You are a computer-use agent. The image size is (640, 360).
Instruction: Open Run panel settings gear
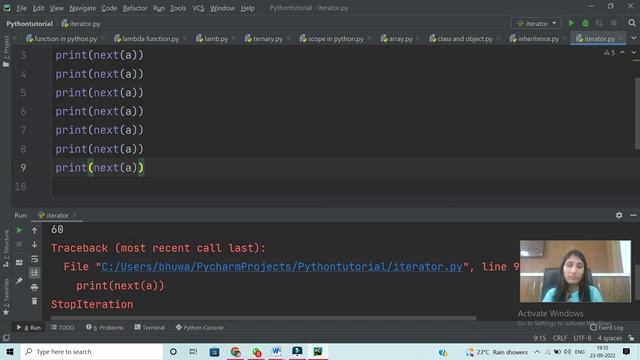(x=619, y=215)
